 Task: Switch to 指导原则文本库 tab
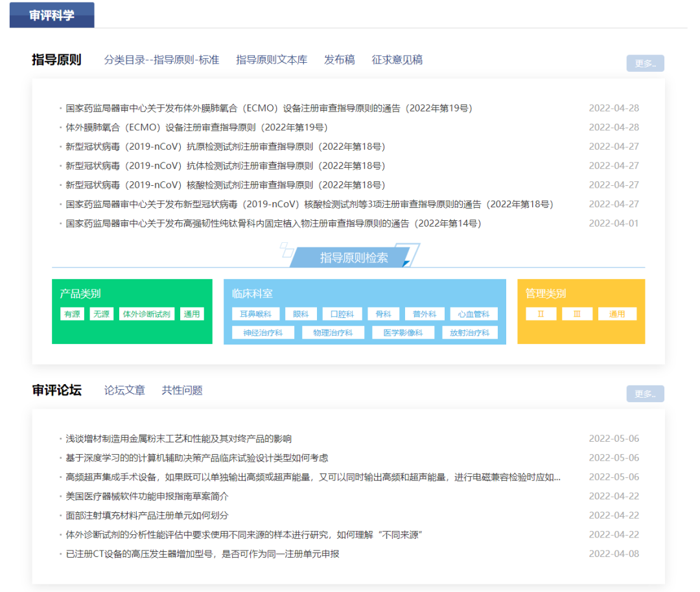(272, 60)
